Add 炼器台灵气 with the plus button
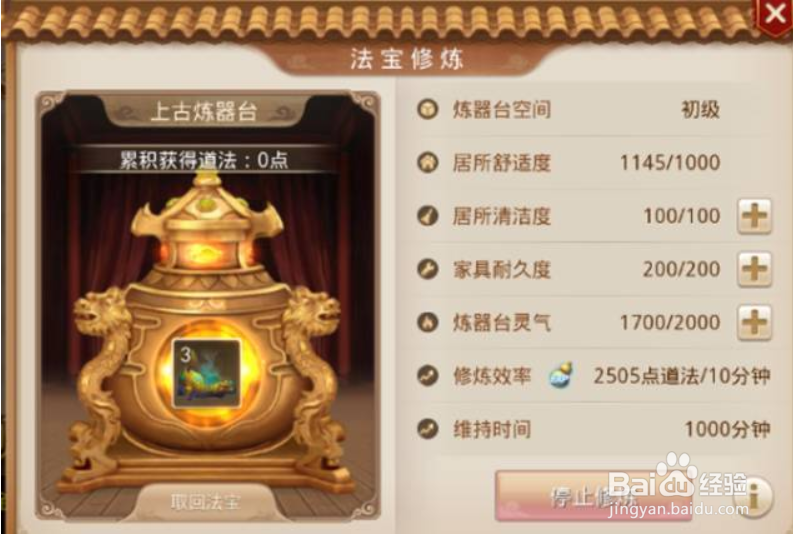793x537 pixels. pyautogui.click(x=754, y=323)
